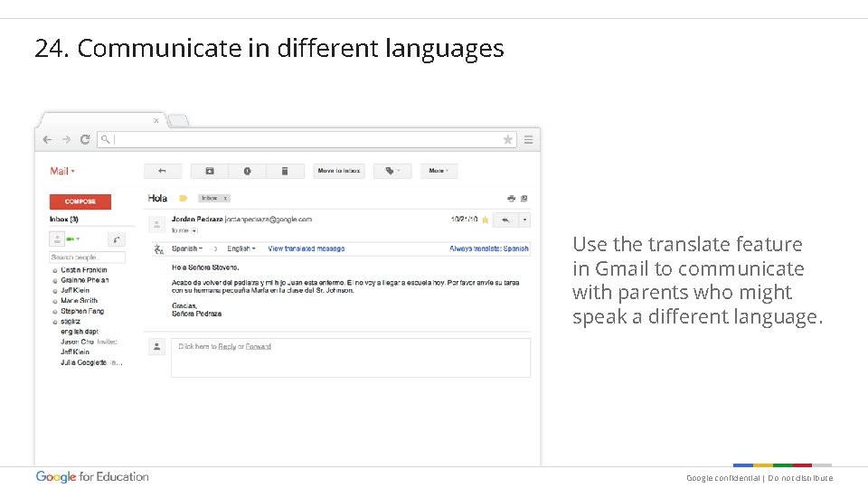Close the active browser tab
868x488 pixels.
tap(156, 120)
